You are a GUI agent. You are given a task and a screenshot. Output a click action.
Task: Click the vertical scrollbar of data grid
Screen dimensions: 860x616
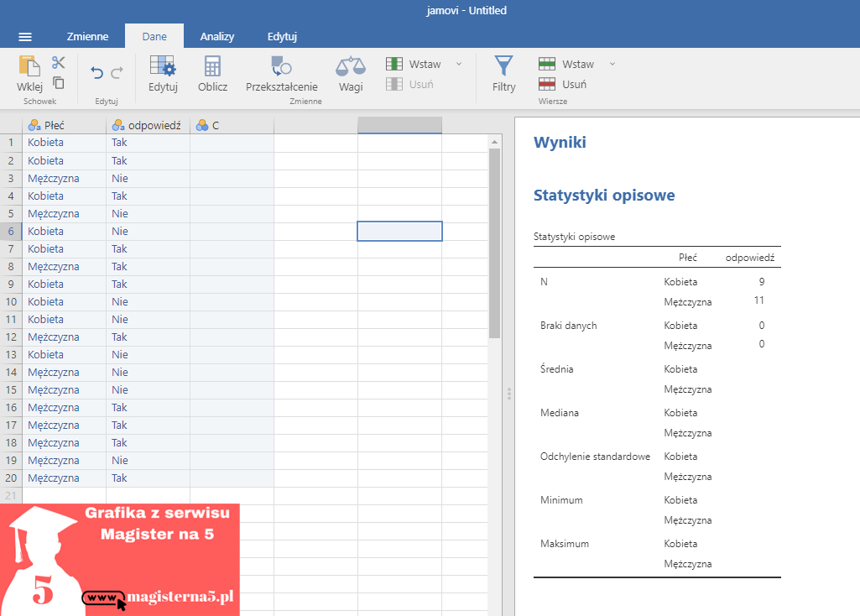[x=494, y=243]
